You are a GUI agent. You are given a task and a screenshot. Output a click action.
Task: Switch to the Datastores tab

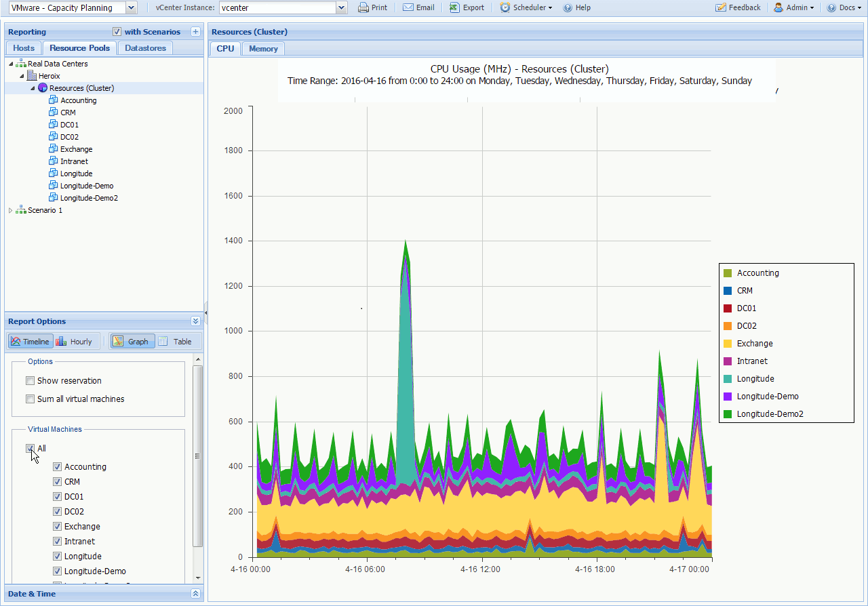click(145, 48)
